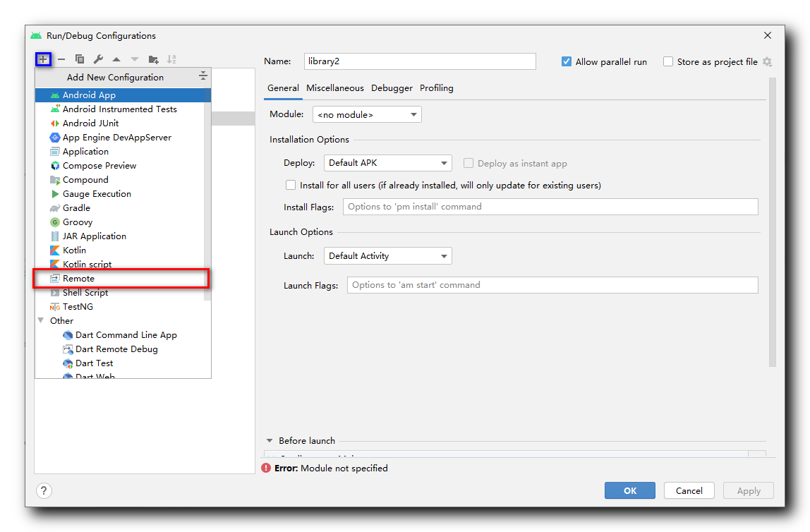Switch to the Miscellaneous tab
Screen dimensions: 810x532
[334, 88]
